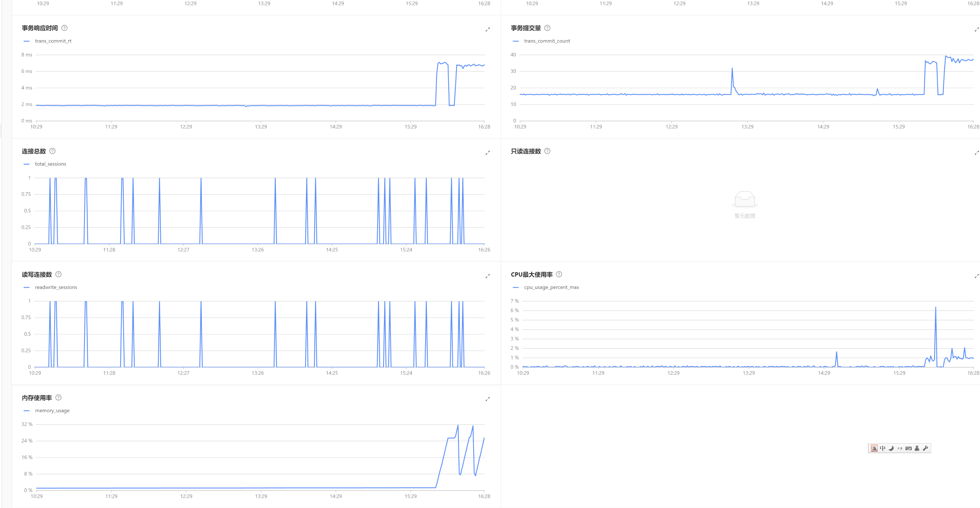The height and width of the screenshot is (508, 980).
Task: Expand the 事务响应时间 chart to fullscreen
Action: (x=487, y=29)
